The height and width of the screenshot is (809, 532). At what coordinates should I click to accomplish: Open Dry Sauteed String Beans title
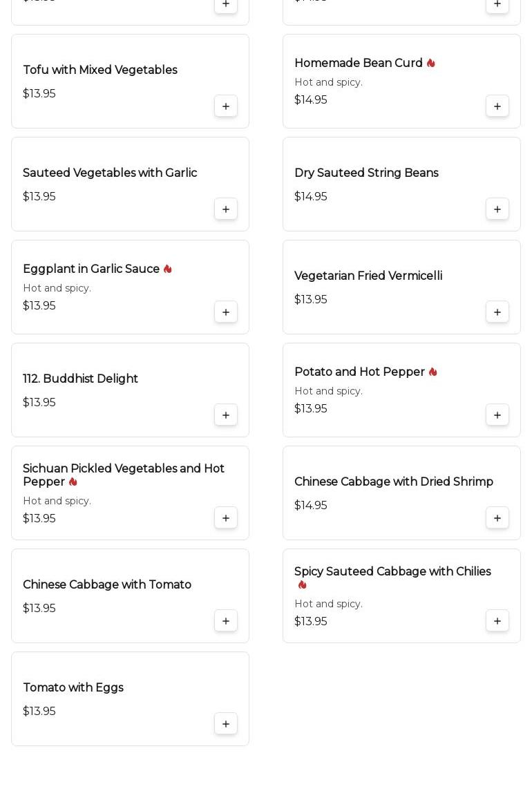[366, 173]
